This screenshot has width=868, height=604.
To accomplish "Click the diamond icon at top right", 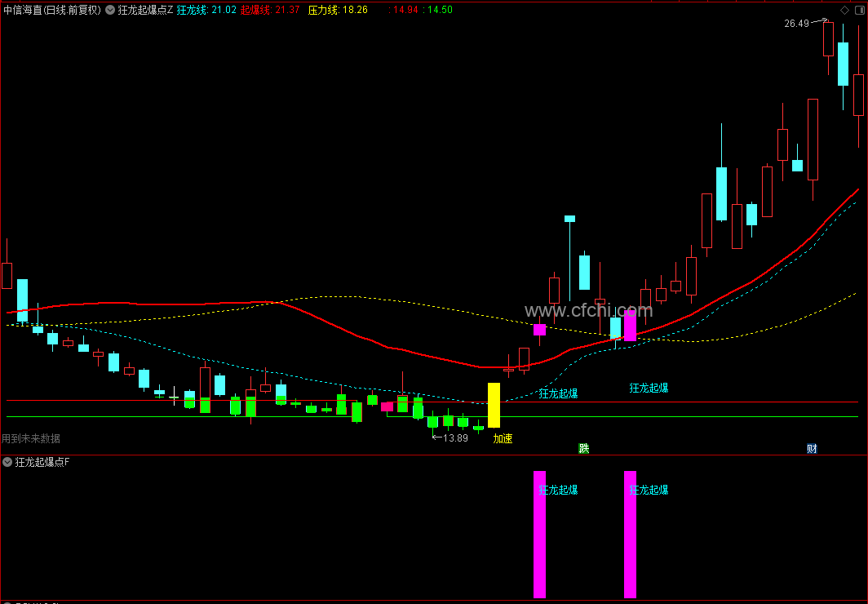I will (x=845, y=10).
